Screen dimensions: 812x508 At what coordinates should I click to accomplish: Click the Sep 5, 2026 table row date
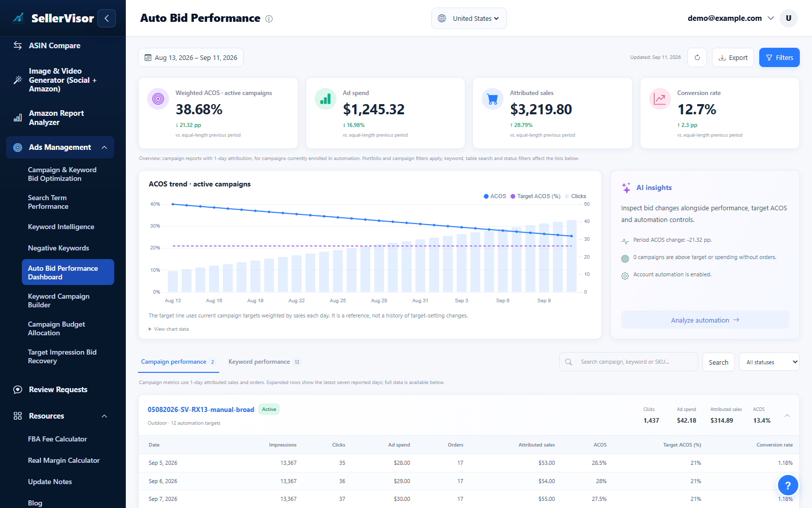click(x=163, y=463)
